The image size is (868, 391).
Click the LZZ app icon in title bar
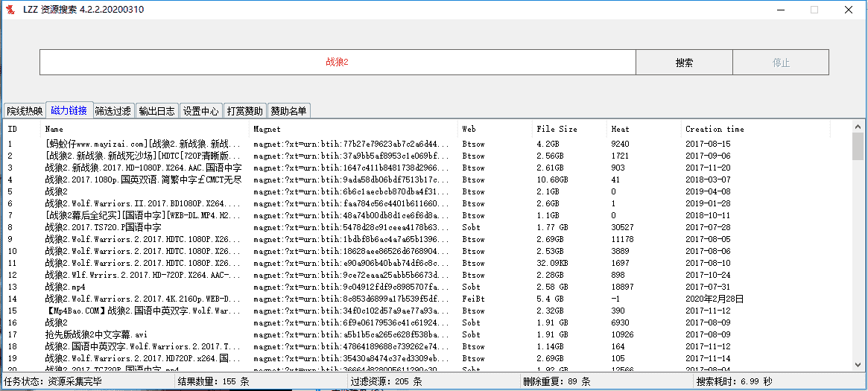tap(10, 10)
